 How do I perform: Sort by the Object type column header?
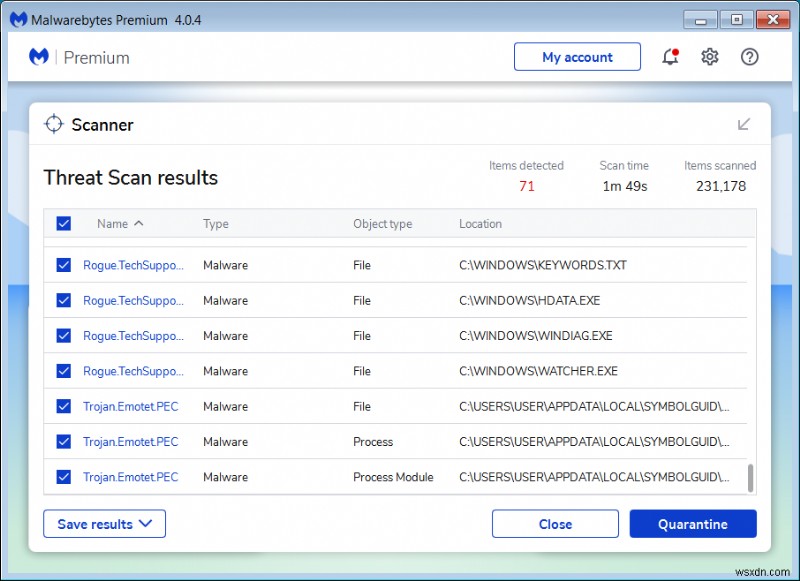383,223
